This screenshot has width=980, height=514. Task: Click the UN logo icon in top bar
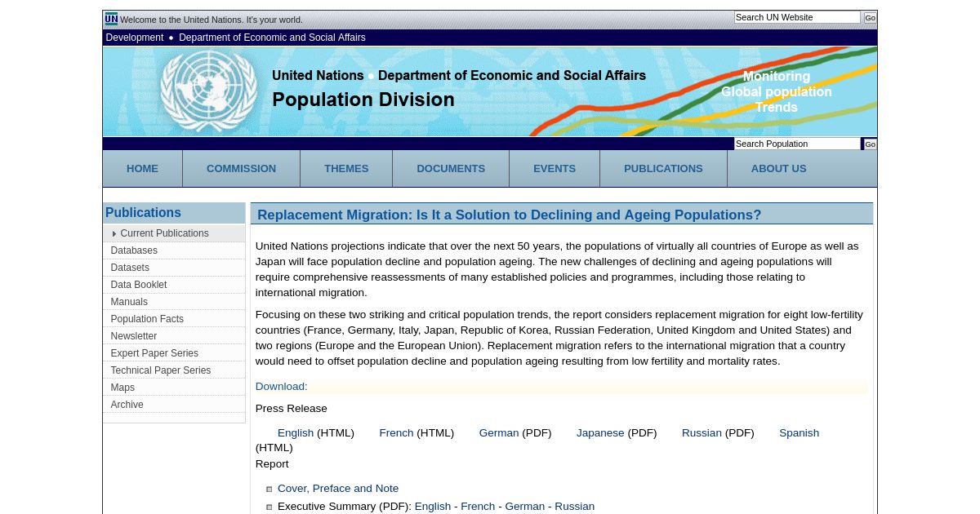point(111,19)
